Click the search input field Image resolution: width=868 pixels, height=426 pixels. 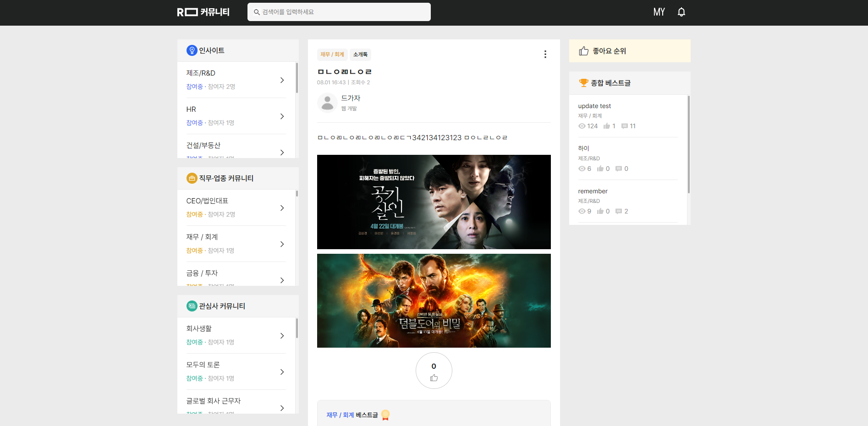(339, 12)
